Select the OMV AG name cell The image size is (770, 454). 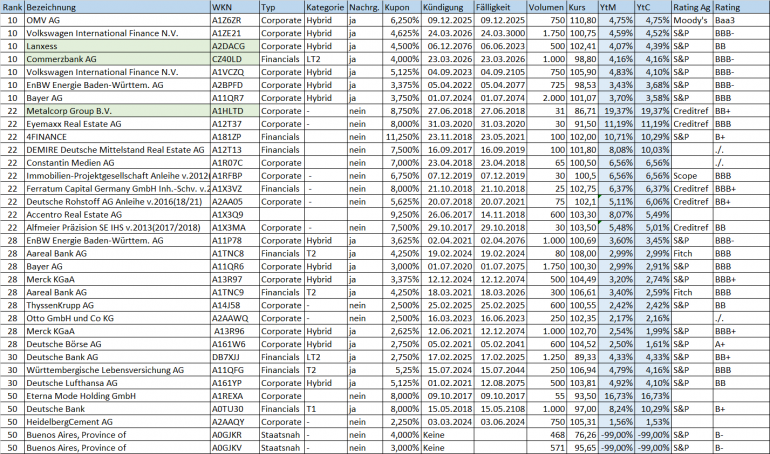tap(117, 20)
